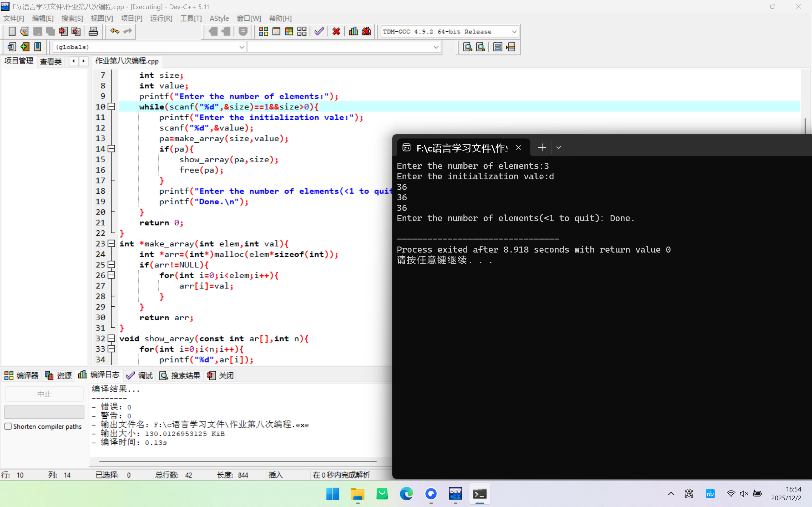Click the purple Debug checkmark icon
The image size is (812, 507).
click(x=319, y=31)
